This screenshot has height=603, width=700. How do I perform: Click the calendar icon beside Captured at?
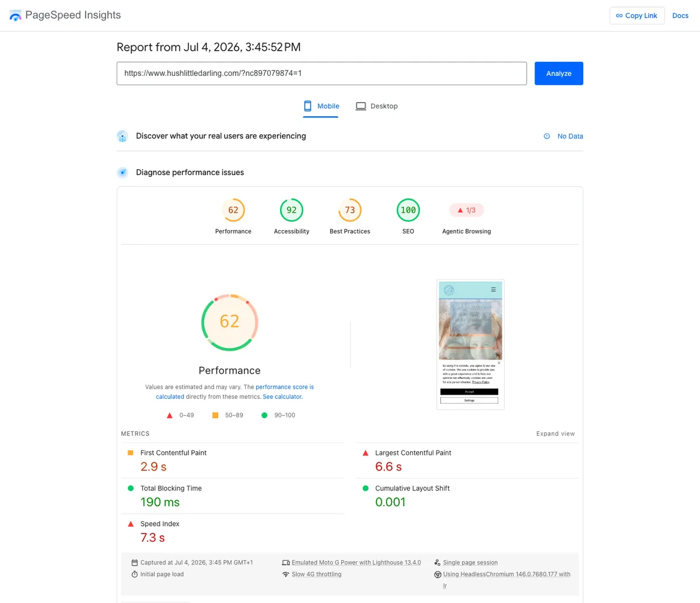click(134, 563)
